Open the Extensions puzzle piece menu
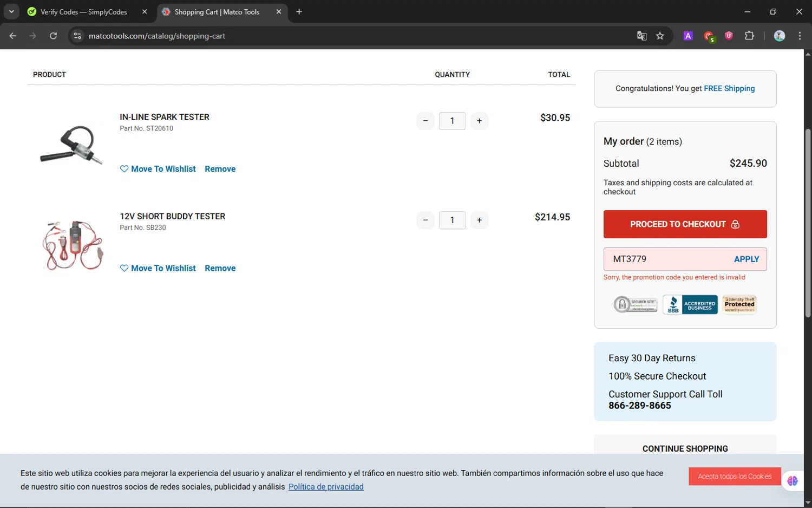The image size is (812, 508). pos(749,36)
